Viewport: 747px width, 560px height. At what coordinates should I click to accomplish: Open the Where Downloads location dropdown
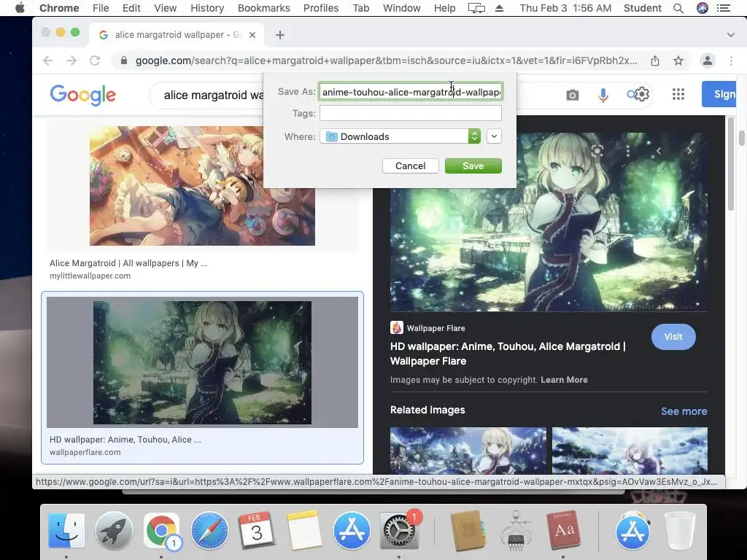[400, 136]
